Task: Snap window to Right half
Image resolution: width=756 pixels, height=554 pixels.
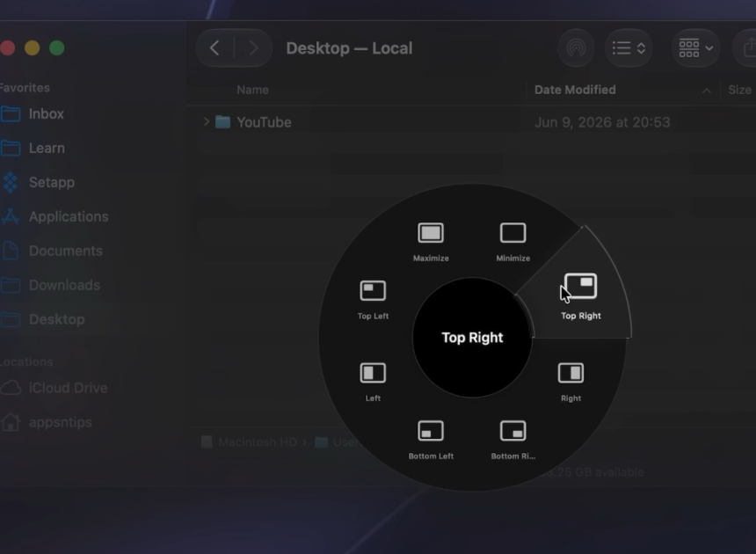Action: tap(571, 382)
